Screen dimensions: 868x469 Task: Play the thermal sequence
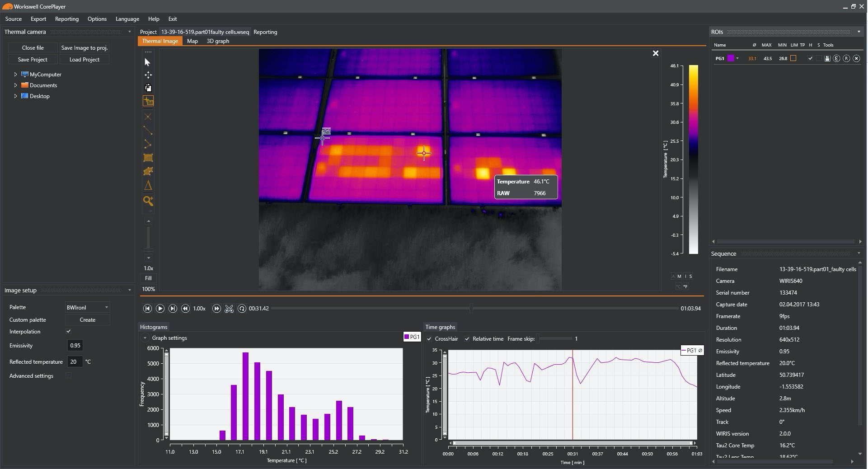tap(160, 309)
